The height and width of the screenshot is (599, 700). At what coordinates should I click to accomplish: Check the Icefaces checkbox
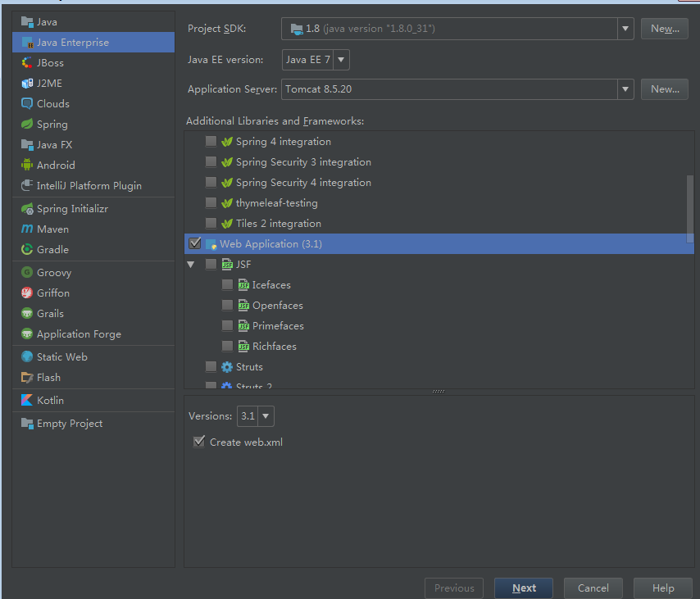(x=227, y=285)
